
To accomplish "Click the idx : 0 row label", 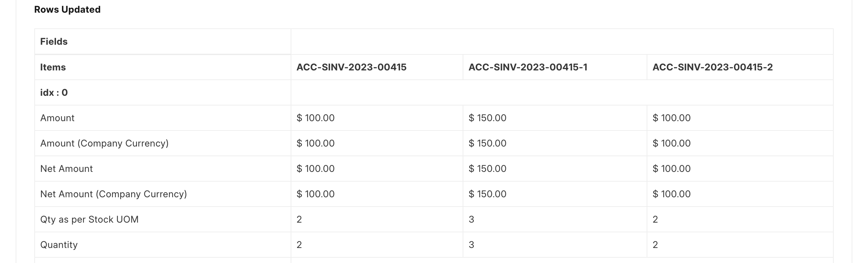I will pos(54,92).
